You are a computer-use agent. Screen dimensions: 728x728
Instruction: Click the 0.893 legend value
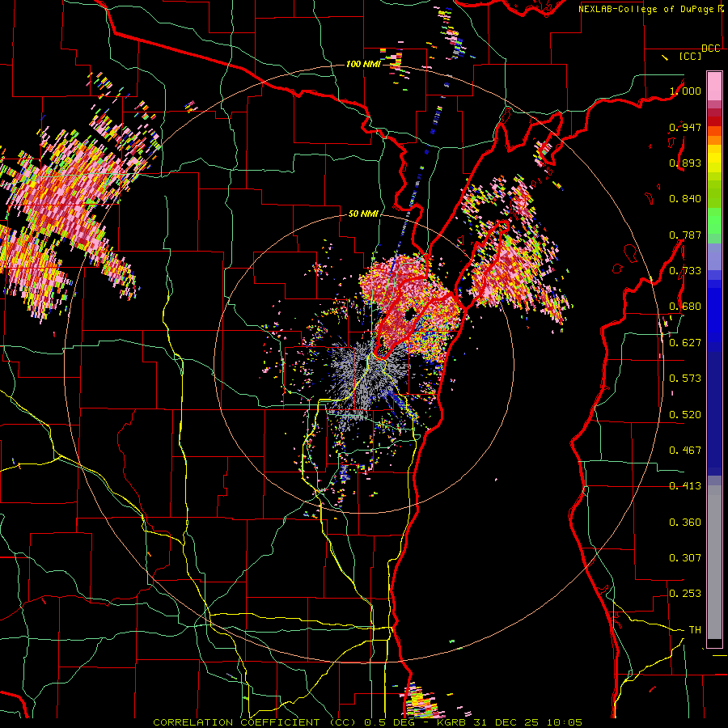coord(685,163)
